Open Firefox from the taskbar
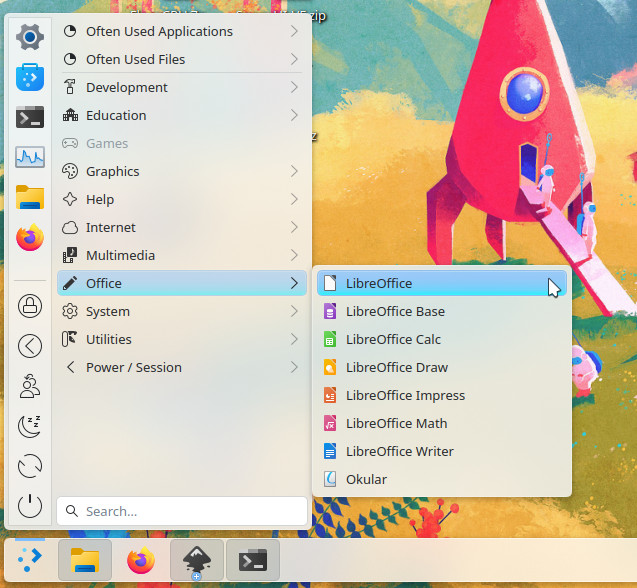The width and height of the screenshot is (637, 588). (141, 561)
